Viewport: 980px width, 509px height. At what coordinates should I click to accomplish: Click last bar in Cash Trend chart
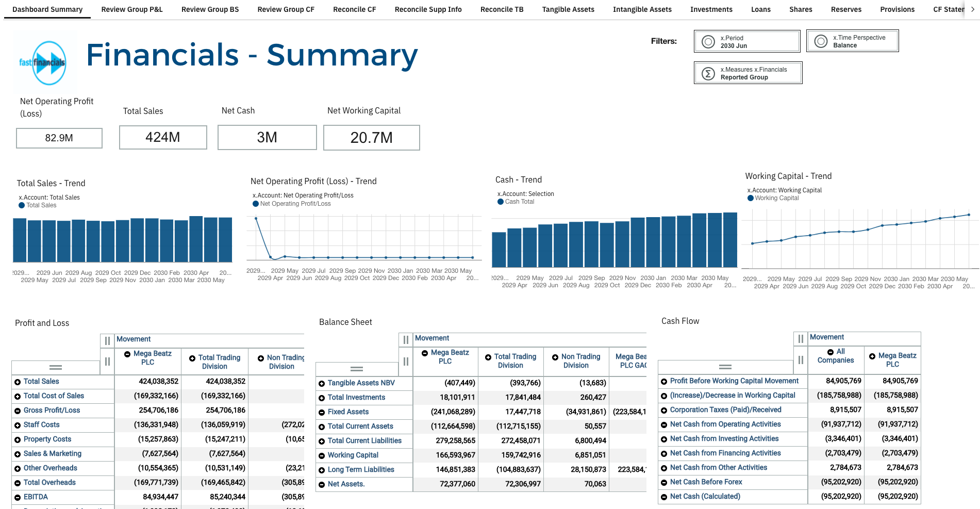[730, 240]
